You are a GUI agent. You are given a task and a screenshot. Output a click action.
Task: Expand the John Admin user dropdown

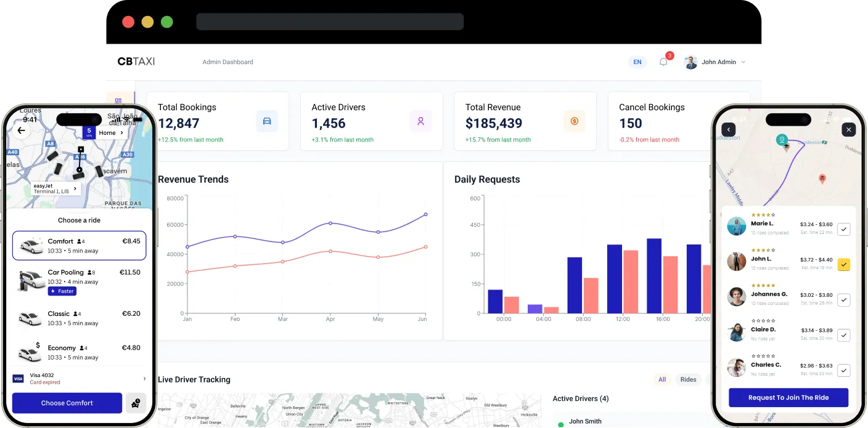pos(743,62)
